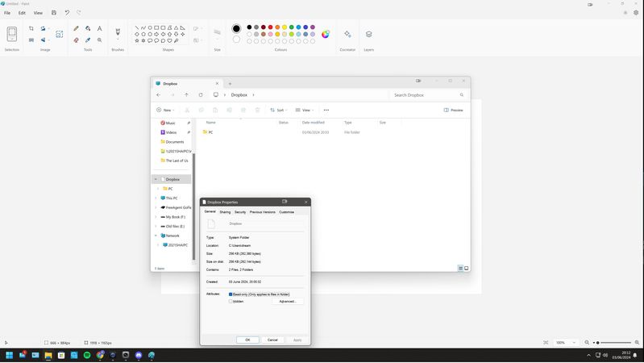
Task: Click the Save icon in Paint
Action: pos(54,13)
